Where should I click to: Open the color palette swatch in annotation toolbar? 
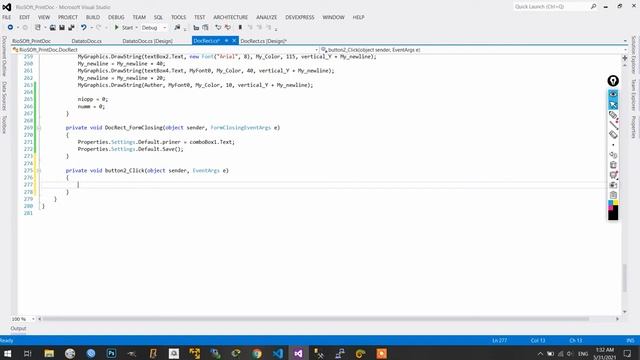click(x=613, y=205)
